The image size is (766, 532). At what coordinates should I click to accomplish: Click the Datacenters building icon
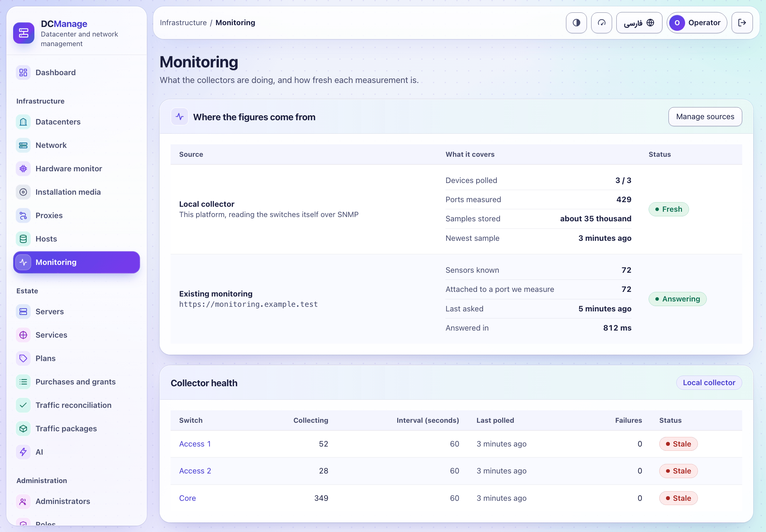pos(23,122)
